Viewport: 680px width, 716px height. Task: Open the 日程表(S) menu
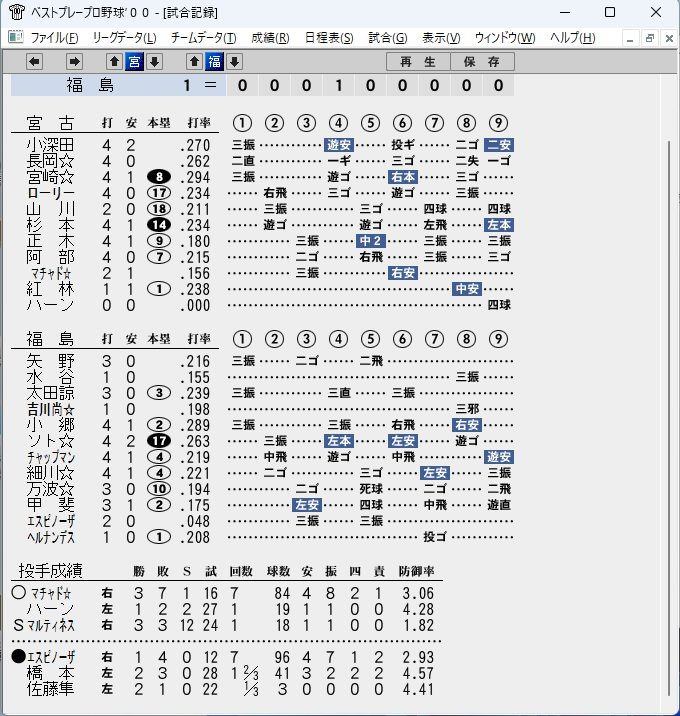point(329,37)
